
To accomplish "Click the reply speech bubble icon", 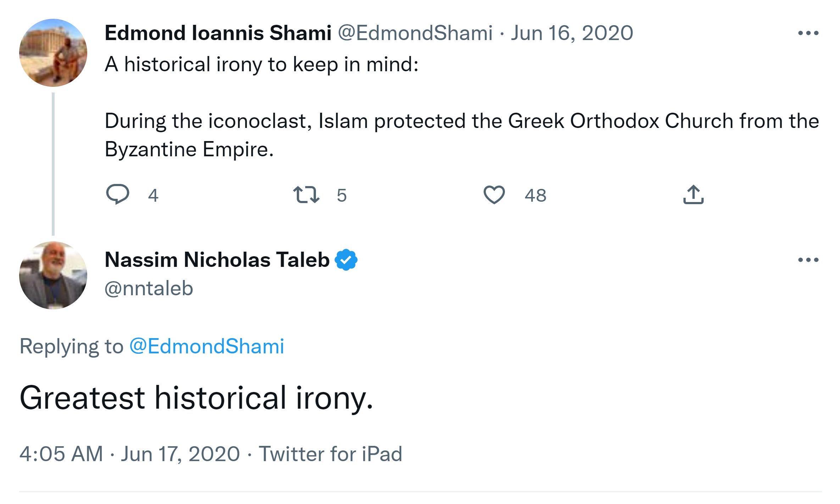I will (x=118, y=194).
